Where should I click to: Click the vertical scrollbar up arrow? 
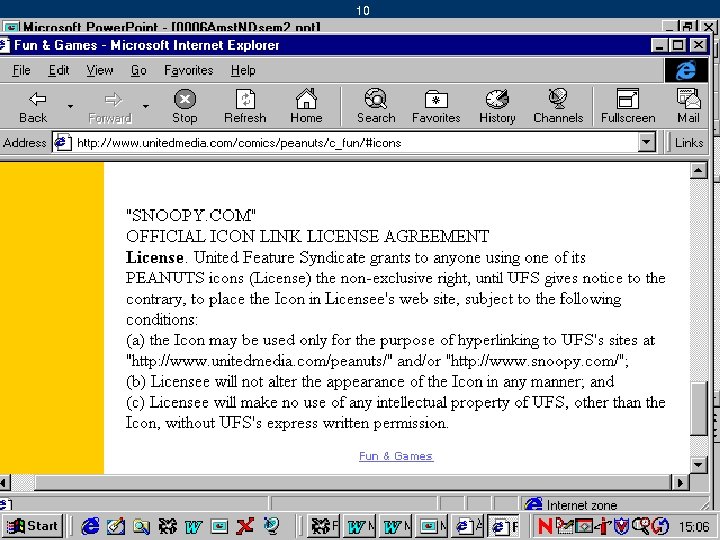(698, 171)
